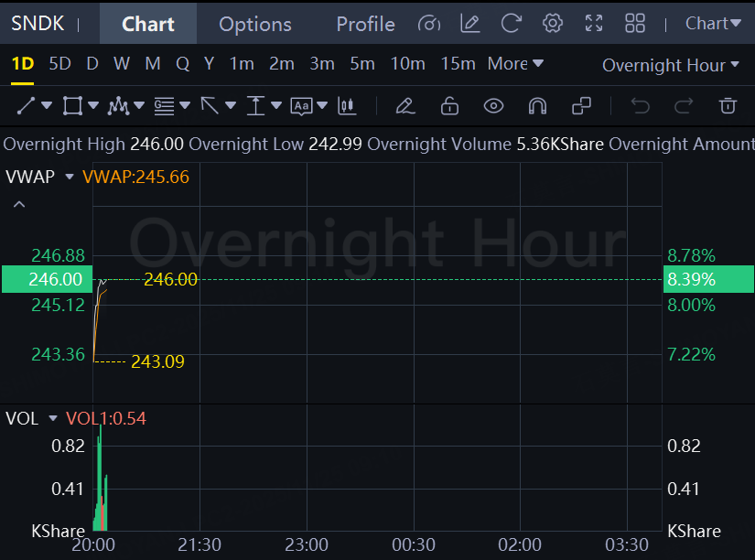This screenshot has width=755, height=560.
Task: Toggle magnet snap mode
Action: pyautogui.click(x=537, y=106)
